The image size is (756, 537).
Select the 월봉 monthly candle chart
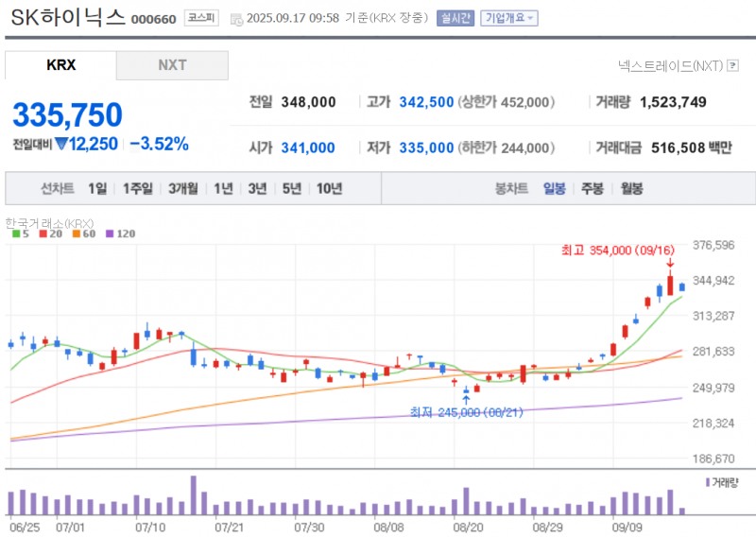pyautogui.click(x=631, y=188)
